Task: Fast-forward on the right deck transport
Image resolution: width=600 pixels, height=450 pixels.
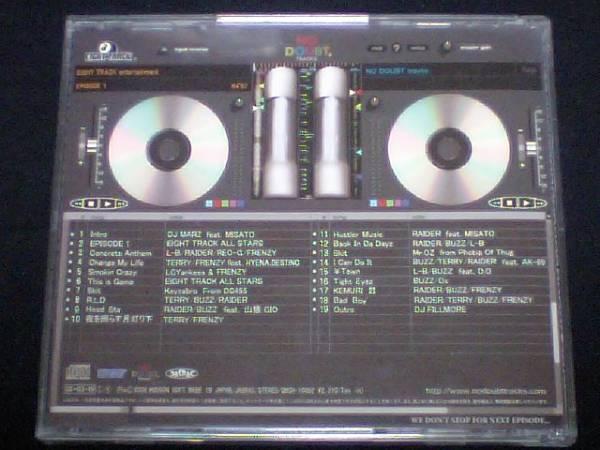Action: pyautogui.click(x=539, y=202)
